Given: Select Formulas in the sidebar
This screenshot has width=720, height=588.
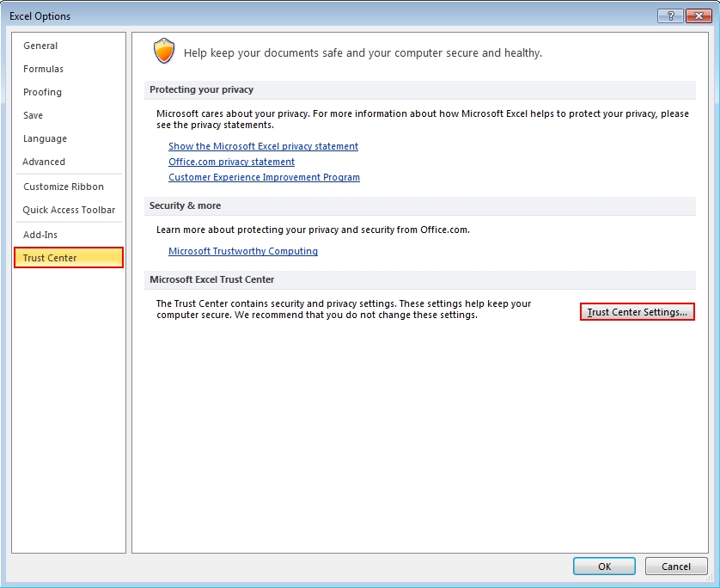Looking at the screenshot, I should (x=43, y=69).
